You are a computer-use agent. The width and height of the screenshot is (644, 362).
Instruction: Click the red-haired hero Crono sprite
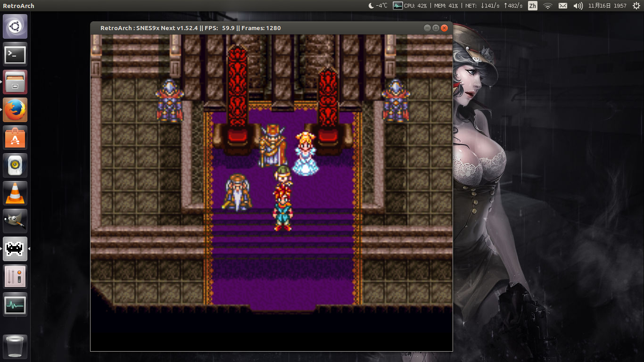coord(282,208)
